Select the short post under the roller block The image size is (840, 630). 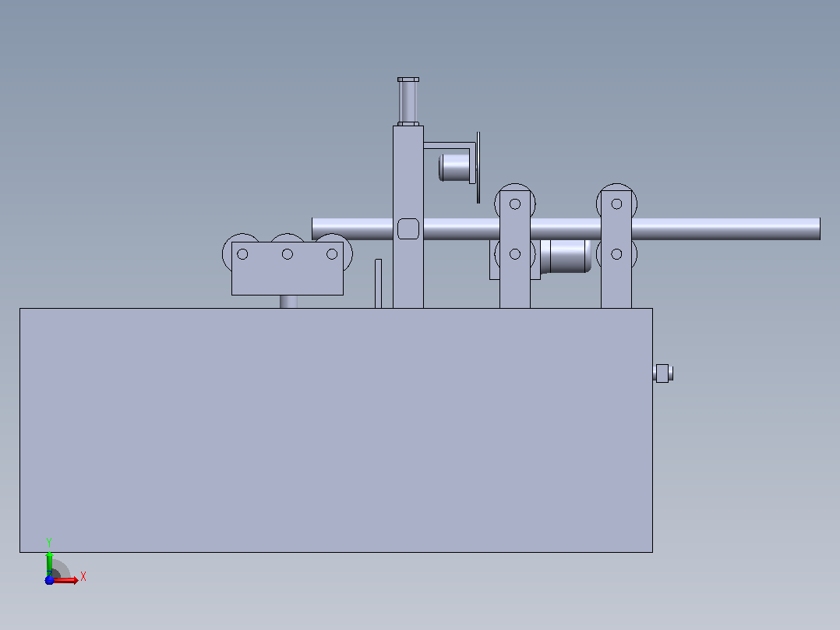coord(289,301)
